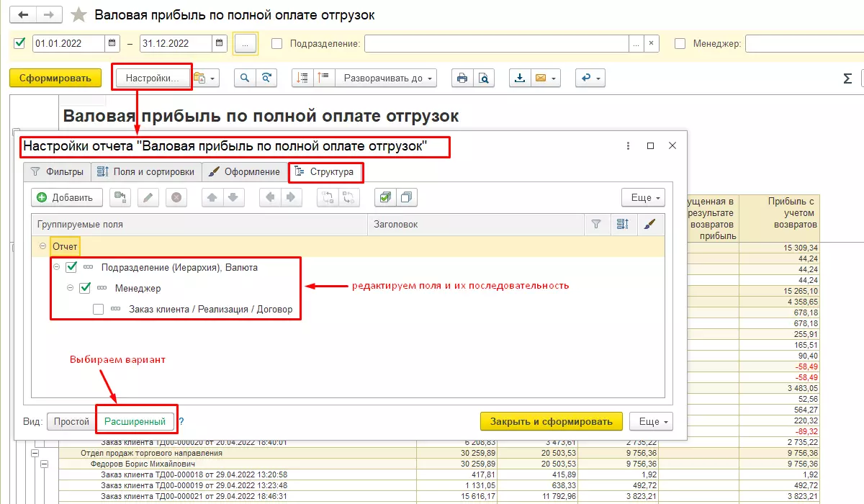This screenshot has height=504, width=864.
Task: Open the Поля и сортировки tab
Action: [146, 172]
